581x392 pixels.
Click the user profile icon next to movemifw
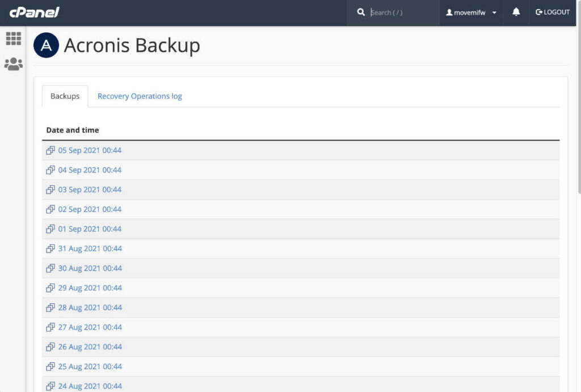click(x=448, y=12)
